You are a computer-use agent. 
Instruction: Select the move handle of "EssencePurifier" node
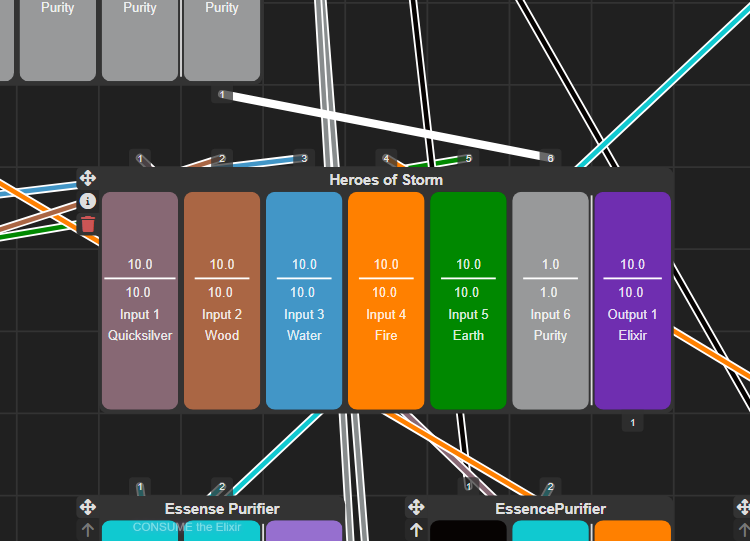416,508
